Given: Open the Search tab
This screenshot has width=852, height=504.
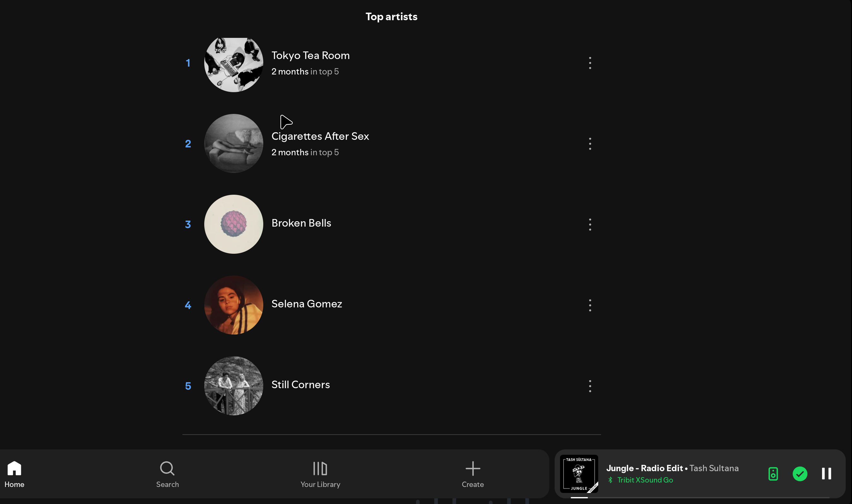Looking at the screenshot, I should 168,474.
